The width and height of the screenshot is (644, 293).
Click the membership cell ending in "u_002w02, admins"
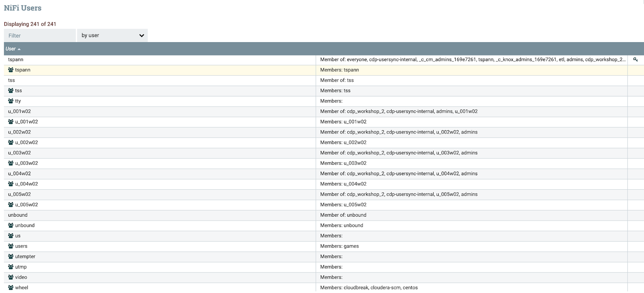[472, 132]
